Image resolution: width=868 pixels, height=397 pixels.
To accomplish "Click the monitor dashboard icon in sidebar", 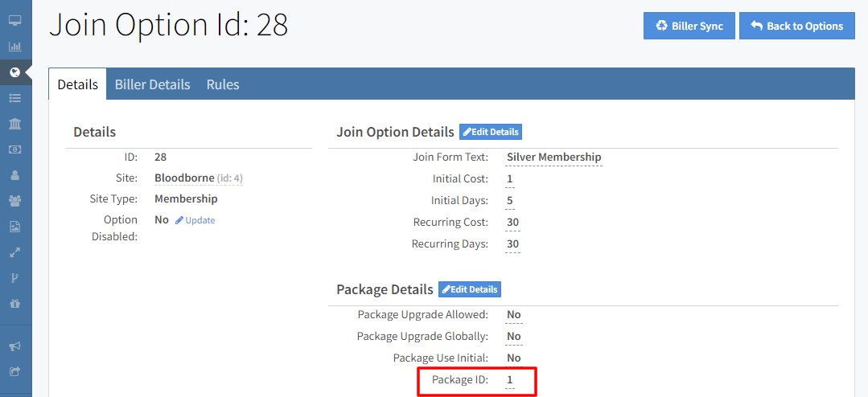I will 14,20.
